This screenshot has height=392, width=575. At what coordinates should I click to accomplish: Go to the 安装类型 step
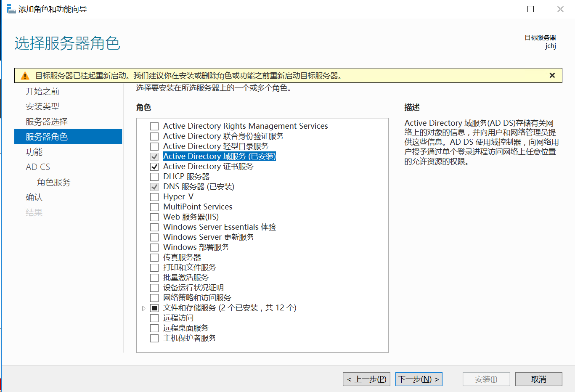point(42,106)
